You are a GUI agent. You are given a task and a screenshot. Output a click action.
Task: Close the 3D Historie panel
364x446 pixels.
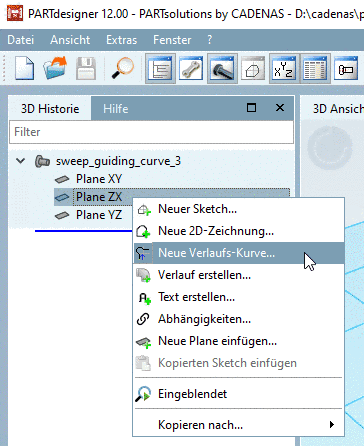[280, 108]
